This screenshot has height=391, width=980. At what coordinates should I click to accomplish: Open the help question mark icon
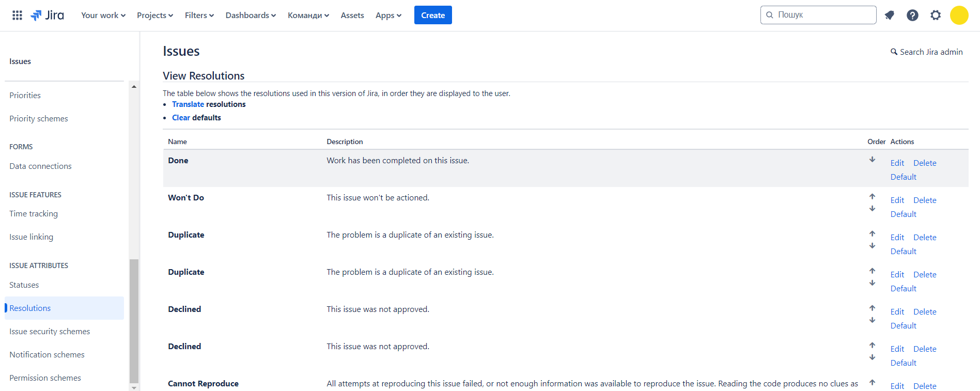coord(912,15)
